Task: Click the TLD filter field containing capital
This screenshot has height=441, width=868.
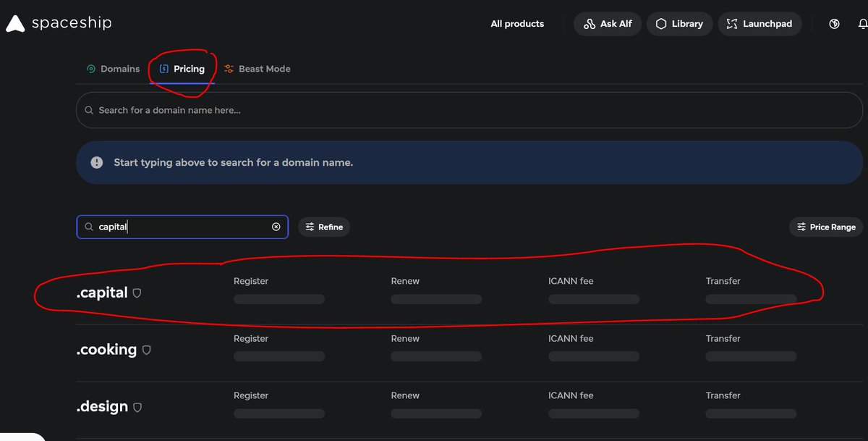Action: [182, 227]
